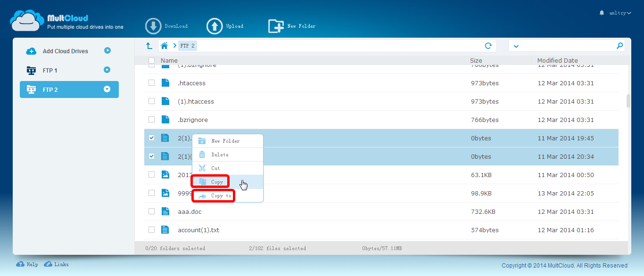Check the 63.1KB image file checkbox

(151, 175)
